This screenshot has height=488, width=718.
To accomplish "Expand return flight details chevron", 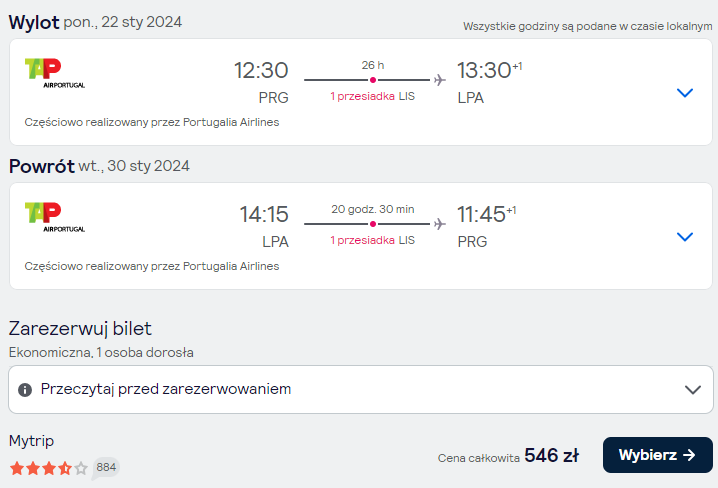I will tap(685, 237).
